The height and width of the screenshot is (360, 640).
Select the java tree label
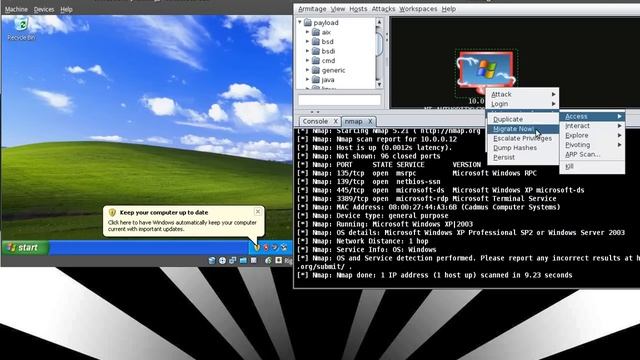pyautogui.click(x=328, y=80)
